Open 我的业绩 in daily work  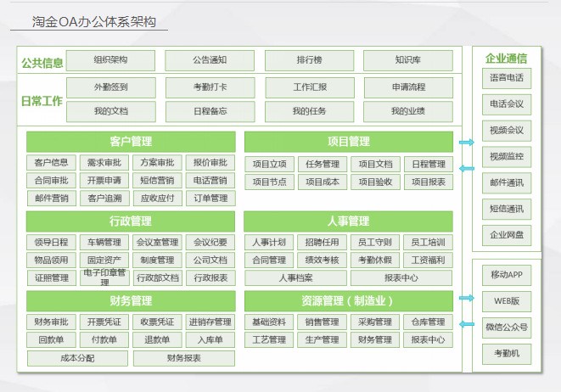[x=407, y=111]
